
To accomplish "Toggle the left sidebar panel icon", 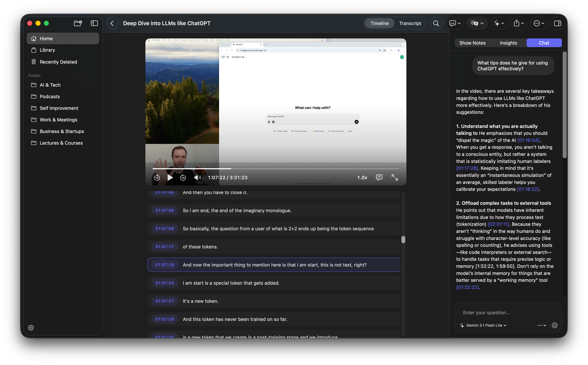I will coord(94,23).
